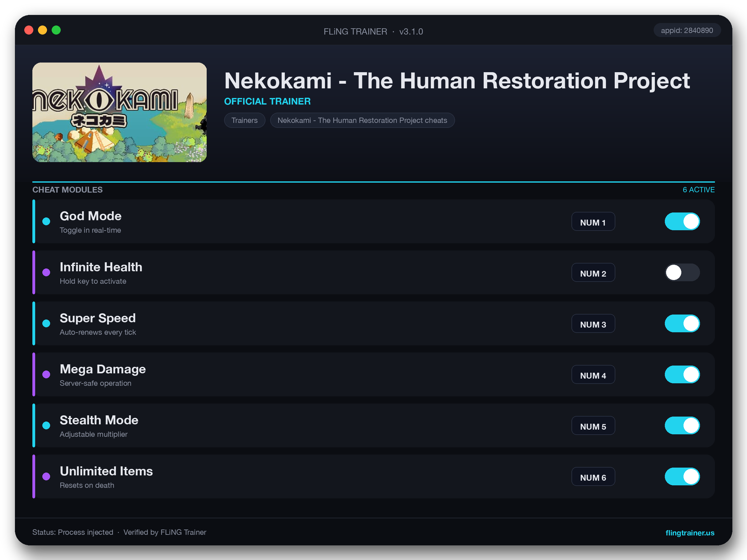Click 'Adjustable multiplier' description
This screenshot has width=747, height=560.
(x=94, y=434)
